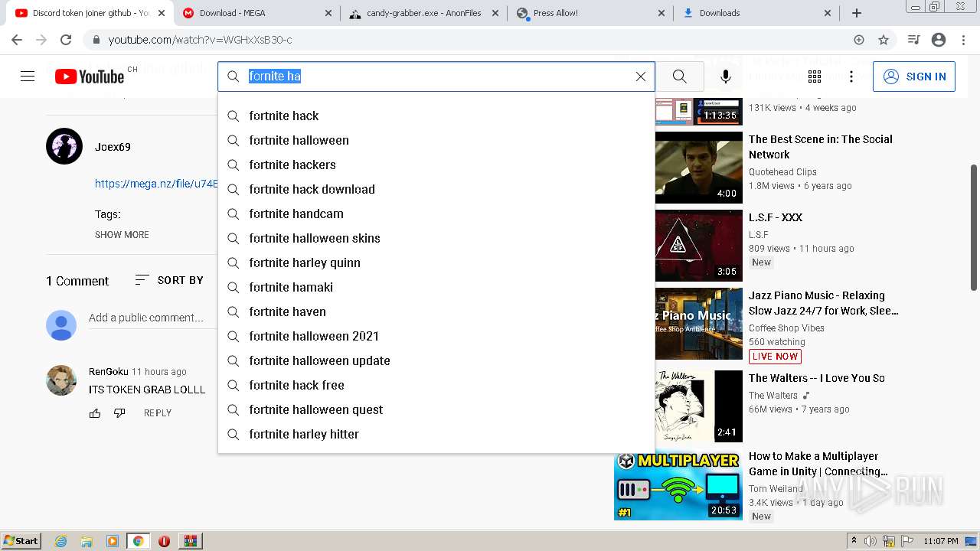The height and width of the screenshot is (551, 980).
Task: Click into the YouTube search input field
Action: point(438,77)
